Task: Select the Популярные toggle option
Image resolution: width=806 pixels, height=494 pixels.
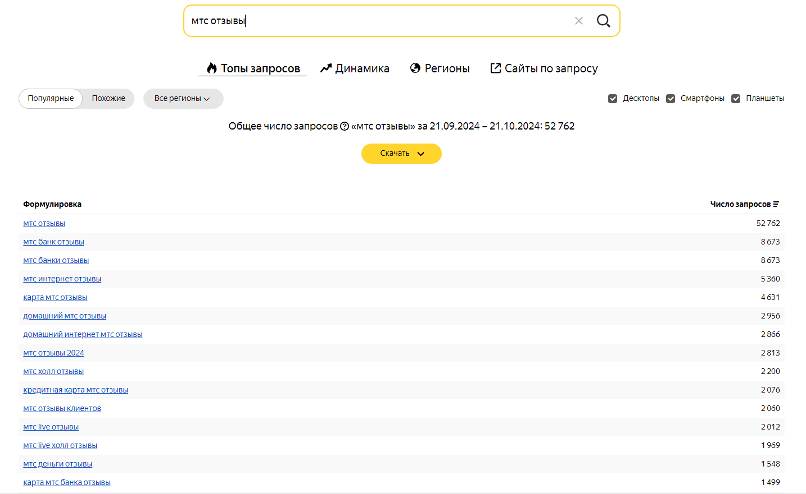Action: point(50,98)
